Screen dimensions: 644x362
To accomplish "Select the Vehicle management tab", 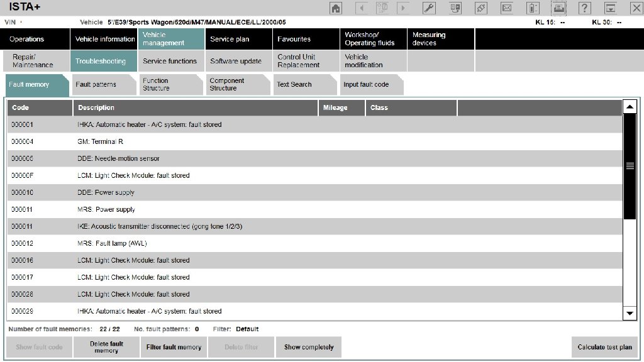I will [x=171, y=39].
